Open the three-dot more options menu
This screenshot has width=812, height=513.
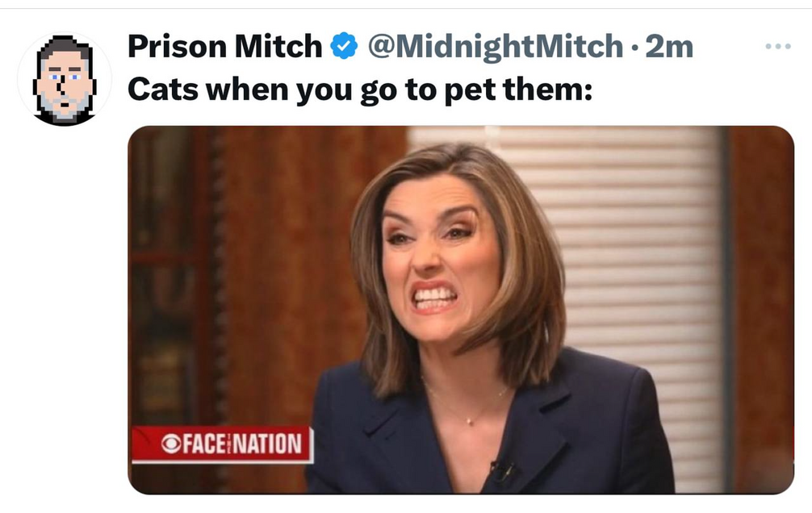[x=778, y=46]
